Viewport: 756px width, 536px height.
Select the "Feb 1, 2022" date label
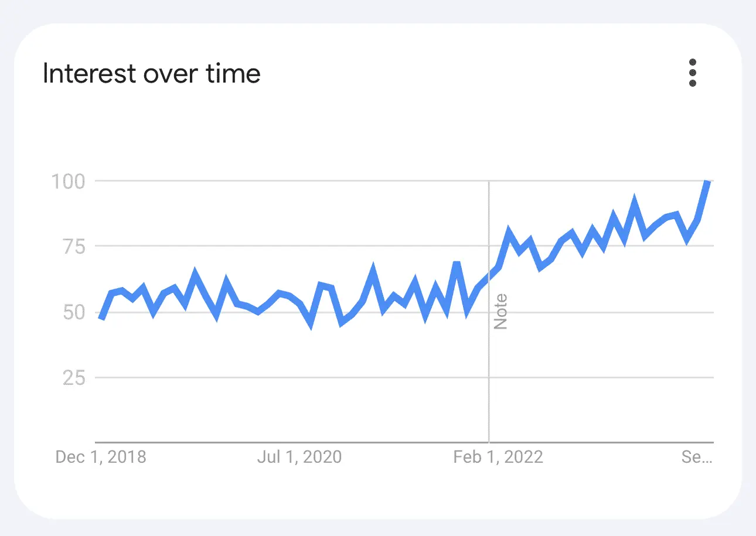(498, 457)
